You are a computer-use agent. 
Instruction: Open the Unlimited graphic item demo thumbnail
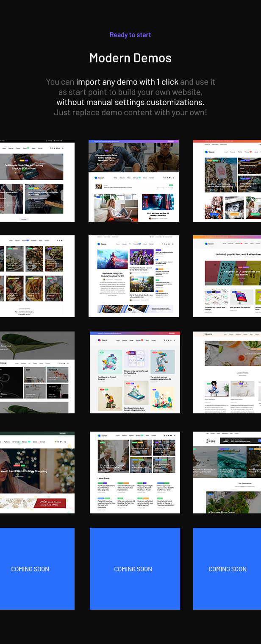[x=227, y=276]
